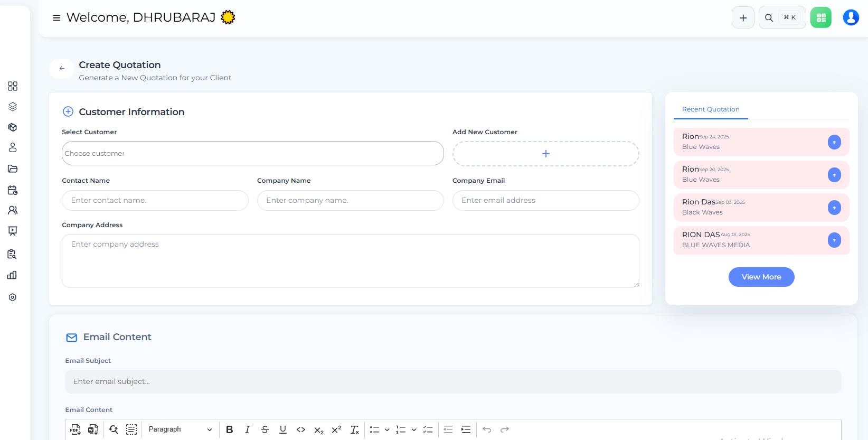Image resolution: width=868 pixels, height=440 pixels.
Task: Select the Recent Quotation tab
Action: coord(711,109)
